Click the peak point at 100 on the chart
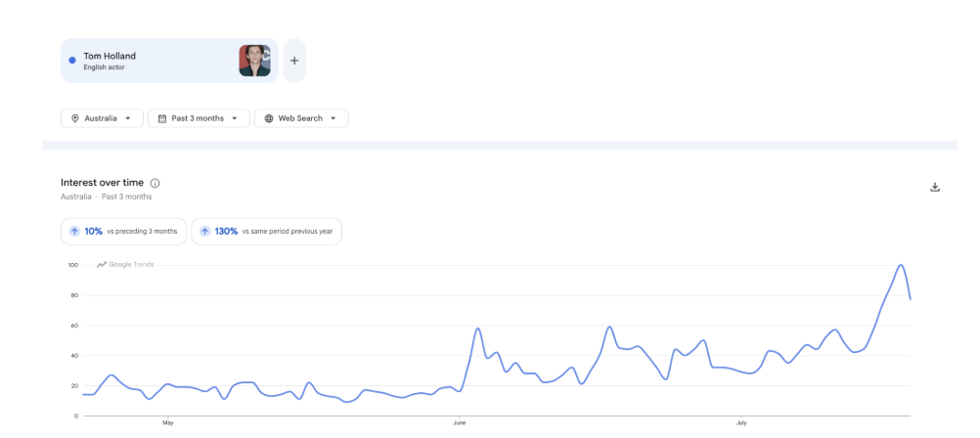 point(901,265)
